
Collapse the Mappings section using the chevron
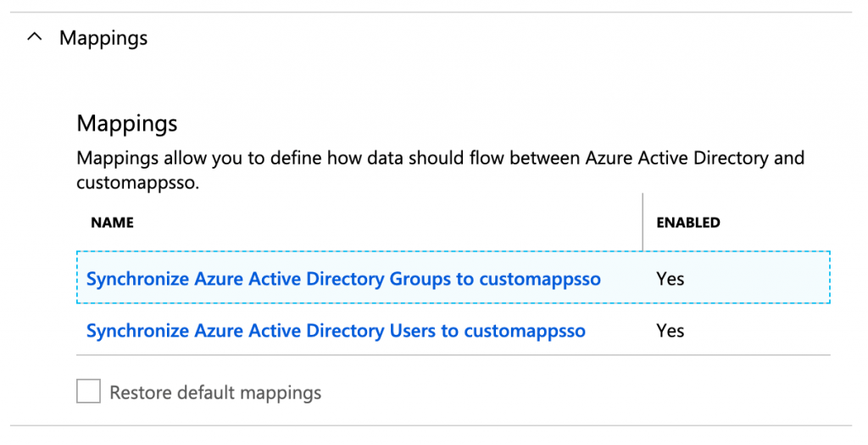[34, 37]
